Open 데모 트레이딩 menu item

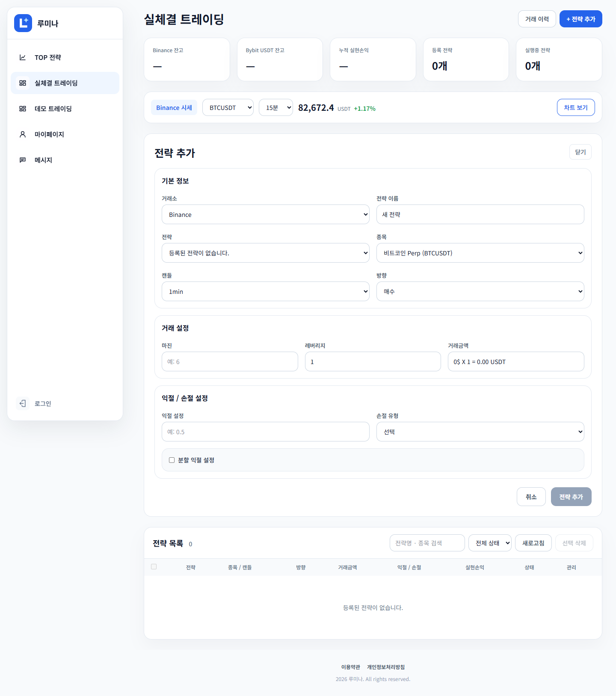pyautogui.click(x=65, y=109)
